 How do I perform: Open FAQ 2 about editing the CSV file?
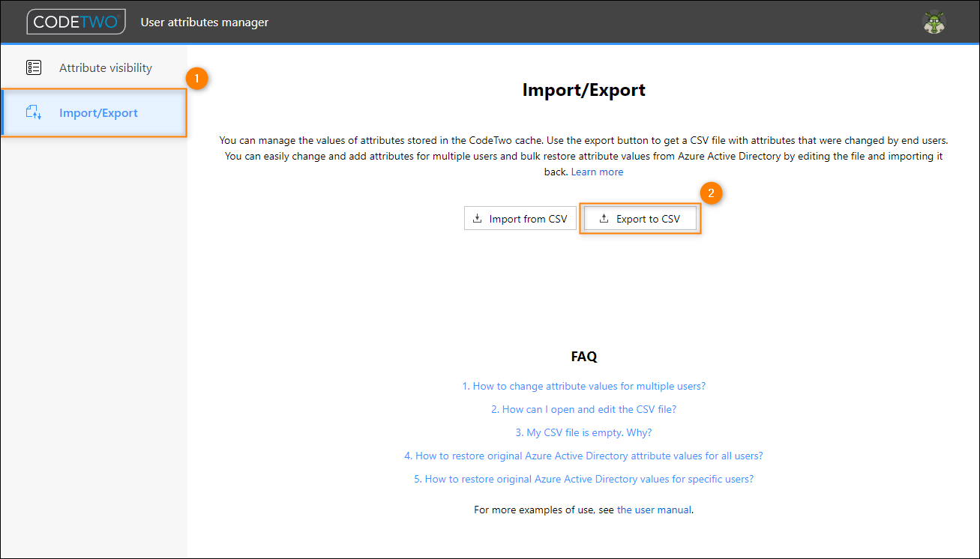[x=584, y=409]
